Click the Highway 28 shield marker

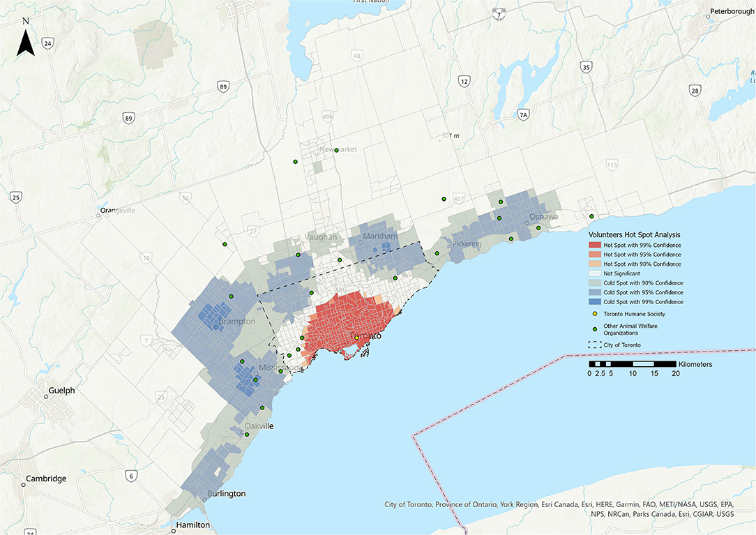pos(695,90)
